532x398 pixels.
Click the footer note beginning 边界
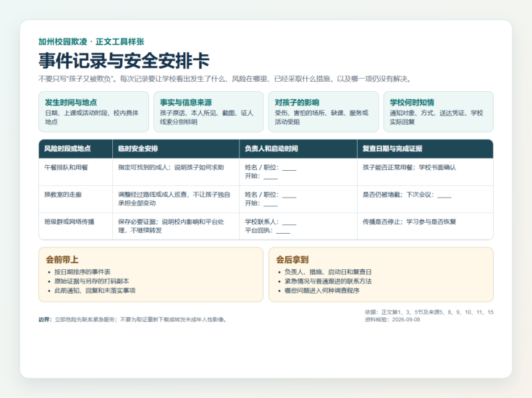[132, 320]
